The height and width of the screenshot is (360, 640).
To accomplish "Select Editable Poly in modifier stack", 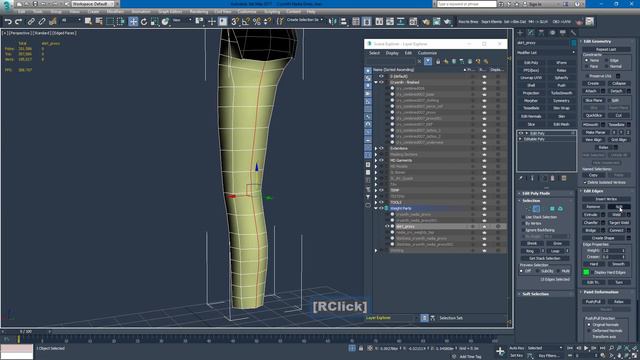I will pos(534,139).
